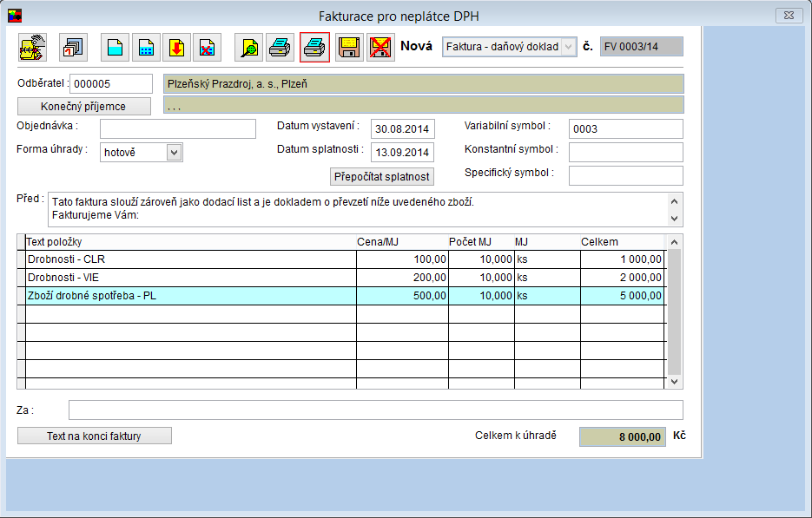Discard changes with the crossed-out floppy icon
Viewport: 812px width, 518px height.
(x=380, y=48)
